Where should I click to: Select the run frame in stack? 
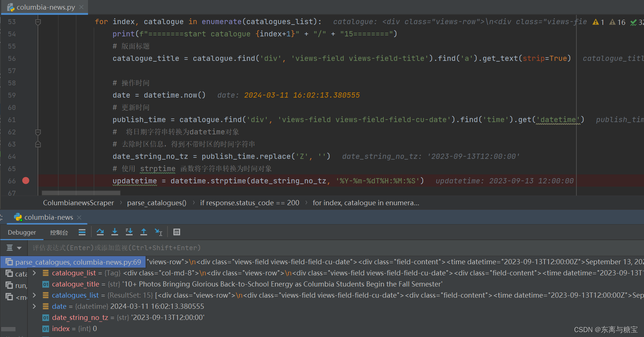[16, 285]
